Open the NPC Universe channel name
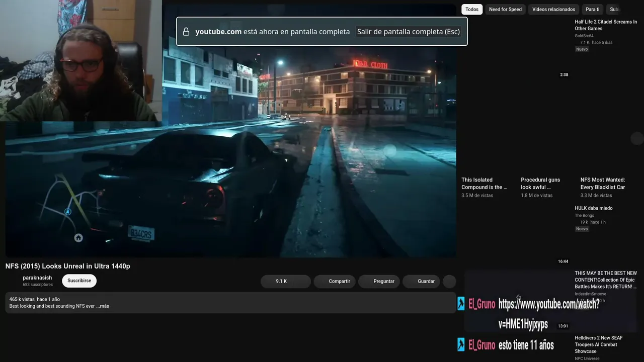Viewport: 644px width, 362px height. [x=587, y=358]
